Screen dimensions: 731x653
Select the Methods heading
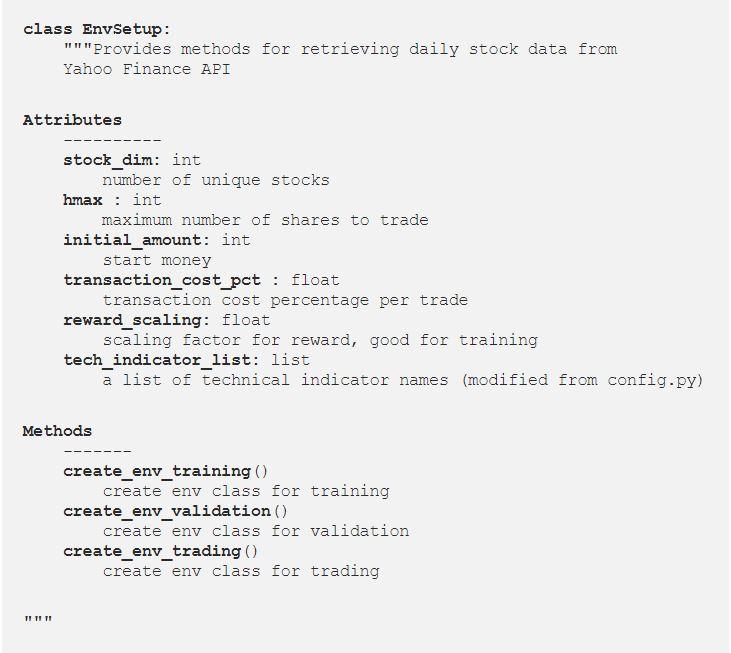tap(57, 431)
